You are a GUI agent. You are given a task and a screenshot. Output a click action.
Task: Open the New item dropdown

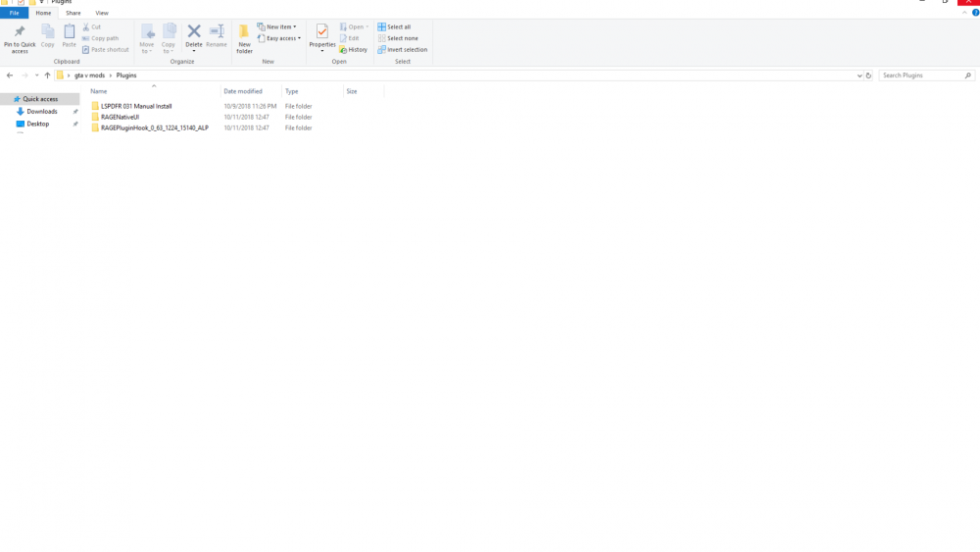pos(277,26)
